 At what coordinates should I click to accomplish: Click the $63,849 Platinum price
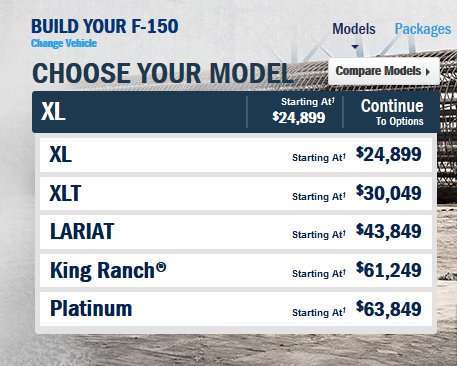pos(389,309)
